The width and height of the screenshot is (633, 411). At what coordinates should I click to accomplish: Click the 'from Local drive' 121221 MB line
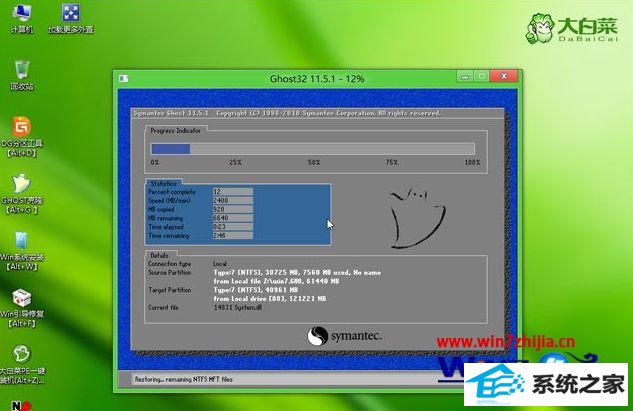click(x=270, y=299)
